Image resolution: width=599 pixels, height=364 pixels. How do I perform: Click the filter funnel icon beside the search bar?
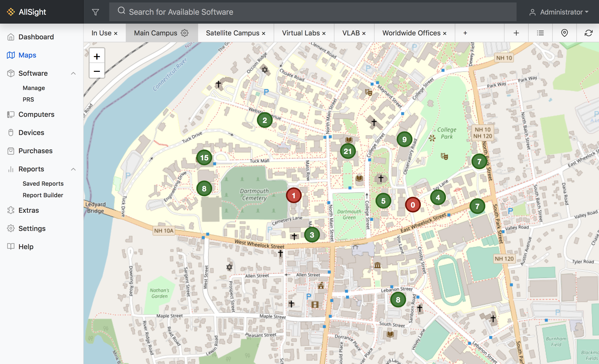(x=95, y=12)
